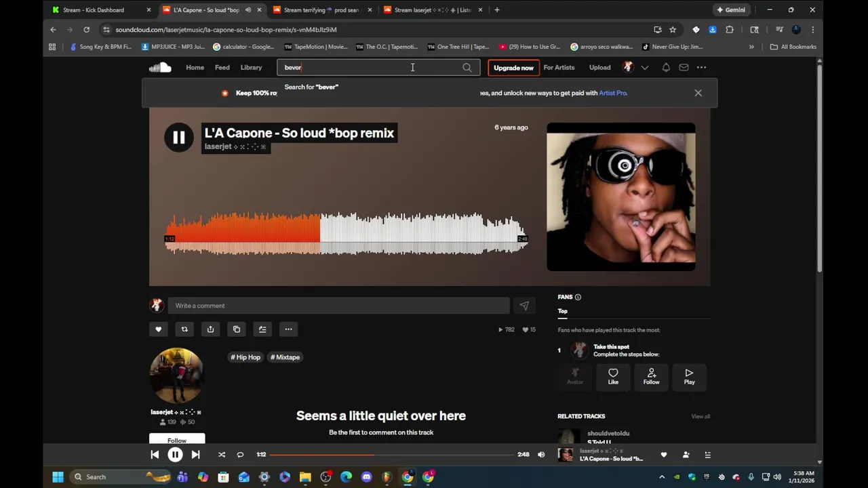Open the Mixtape tag
Image resolution: width=868 pixels, height=488 pixels.
285,357
